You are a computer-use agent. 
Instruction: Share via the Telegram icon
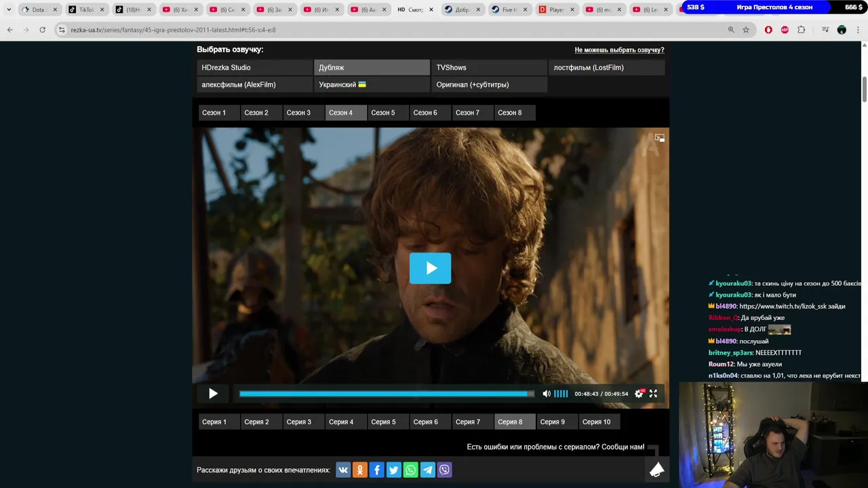(427, 470)
